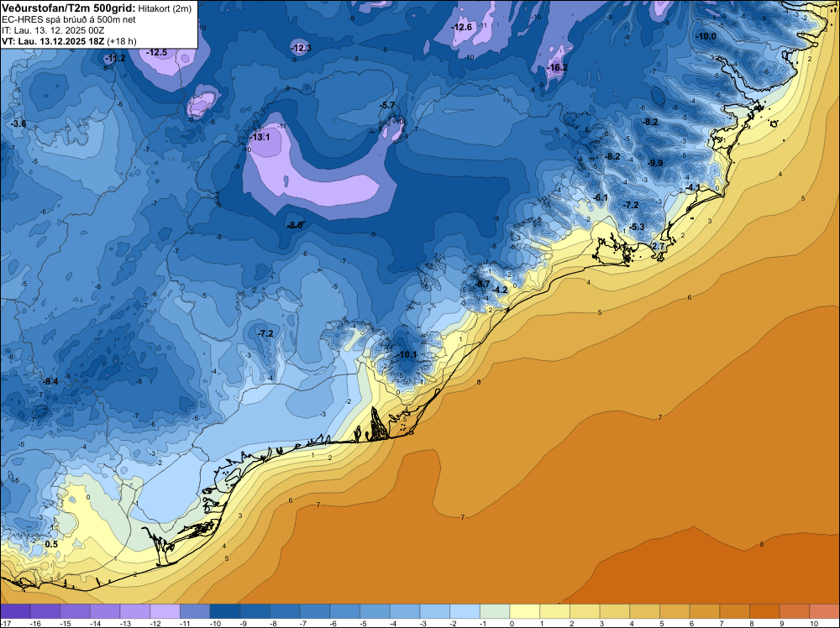Viewport: 840px width, 628px height.
Task: Select the light blue swatch between -2 and -1
Action: click(x=465, y=611)
